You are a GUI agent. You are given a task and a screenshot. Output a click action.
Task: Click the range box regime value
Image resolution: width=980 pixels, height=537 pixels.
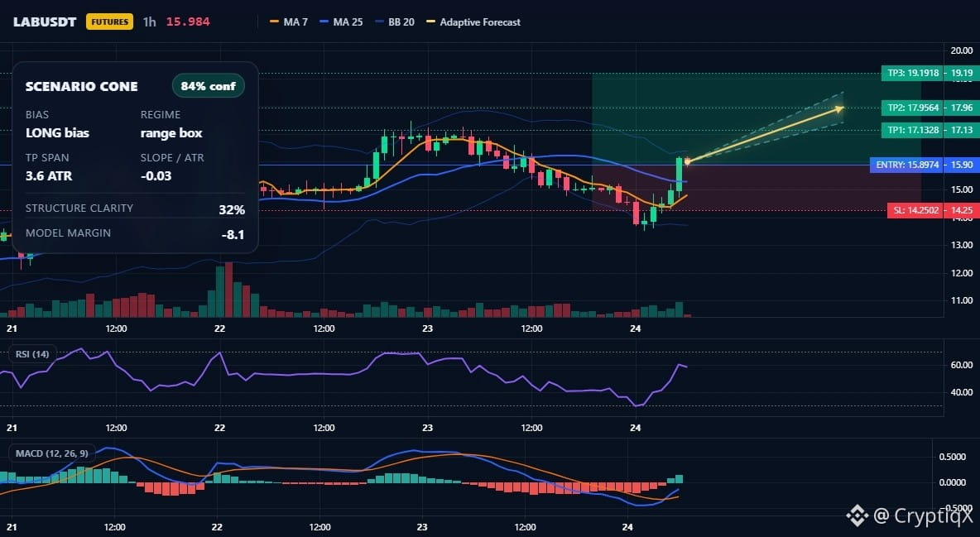click(x=171, y=133)
